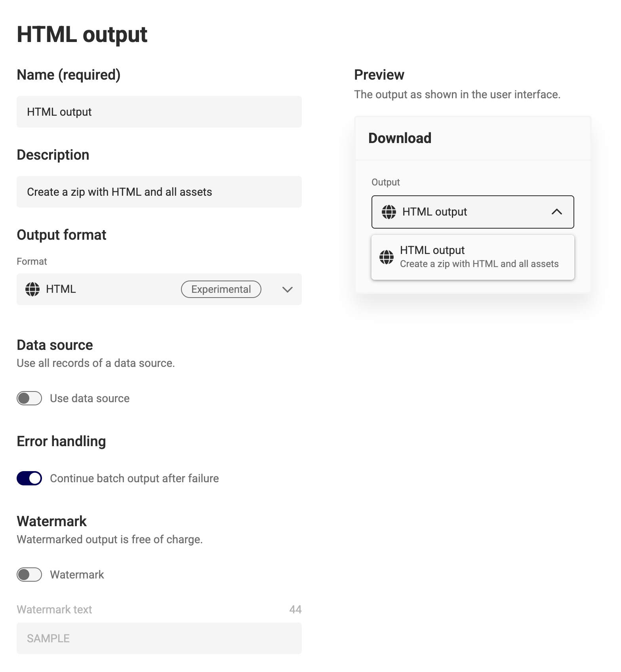
Task: Select the HTML output option from the dropdown list
Action: click(x=472, y=257)
